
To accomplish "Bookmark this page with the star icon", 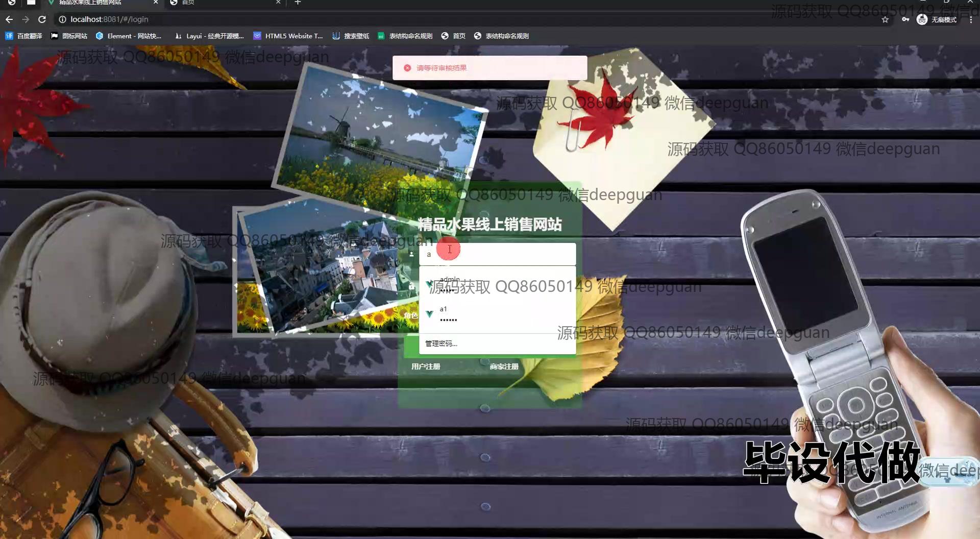I will [885, 19].
